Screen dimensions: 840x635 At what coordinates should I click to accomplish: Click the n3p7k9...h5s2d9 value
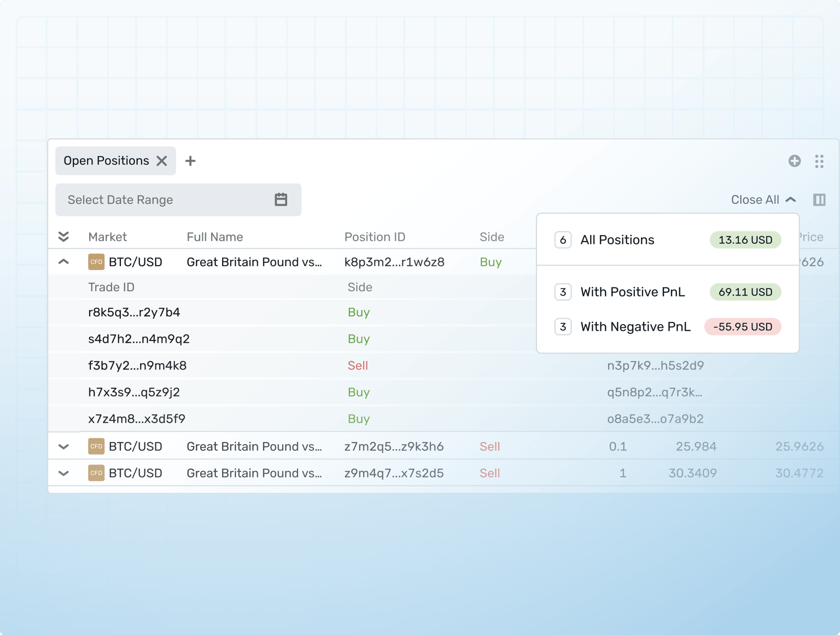click(x=655, y=366)
